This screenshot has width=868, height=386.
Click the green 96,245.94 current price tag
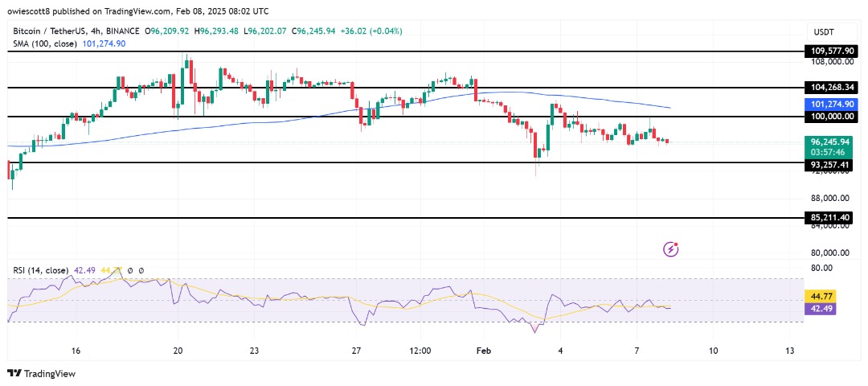tap(829, 140)
